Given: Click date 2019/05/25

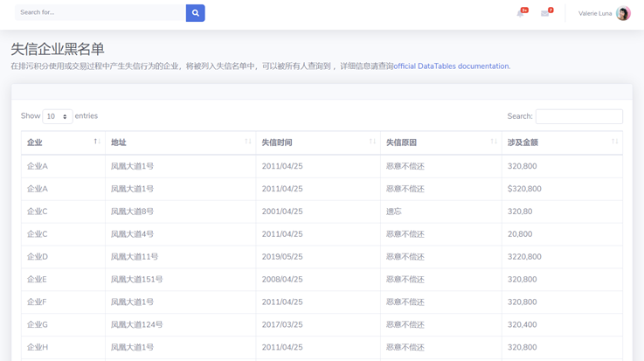Looking at the screenshot, I should [282, 257].
